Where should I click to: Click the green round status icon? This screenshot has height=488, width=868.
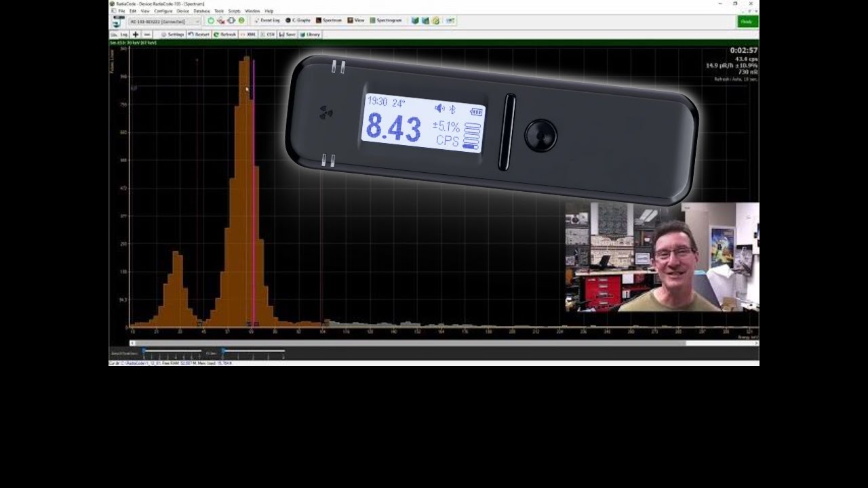point(241,21)
